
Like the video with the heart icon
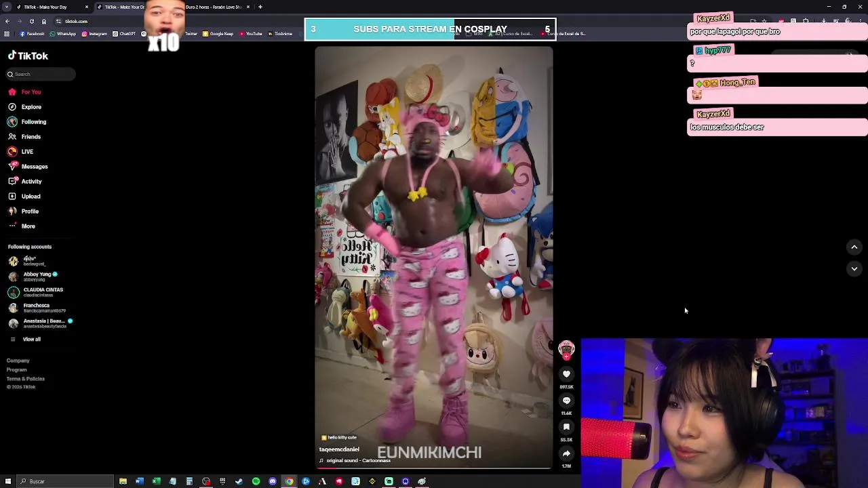click(x=566, y=374)
